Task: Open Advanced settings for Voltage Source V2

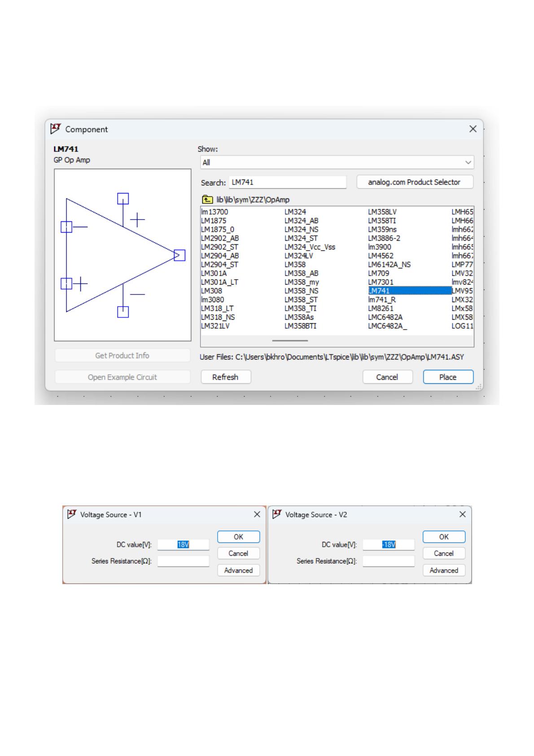Action: [444, 571]
